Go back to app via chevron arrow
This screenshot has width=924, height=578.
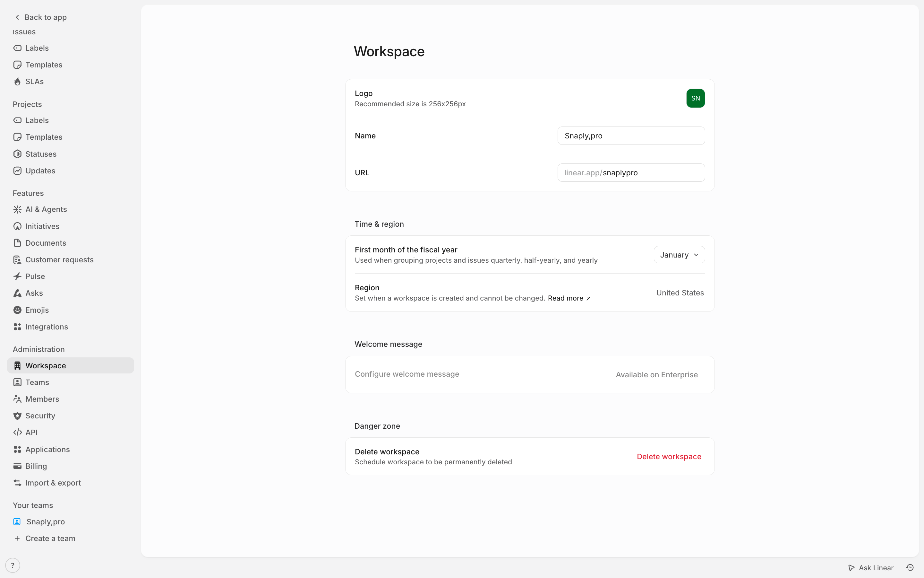coord(17,17)
